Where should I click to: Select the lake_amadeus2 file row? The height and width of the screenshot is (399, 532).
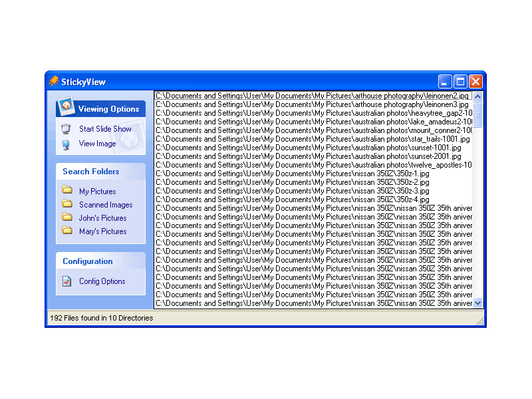click(x=313, y=122)
